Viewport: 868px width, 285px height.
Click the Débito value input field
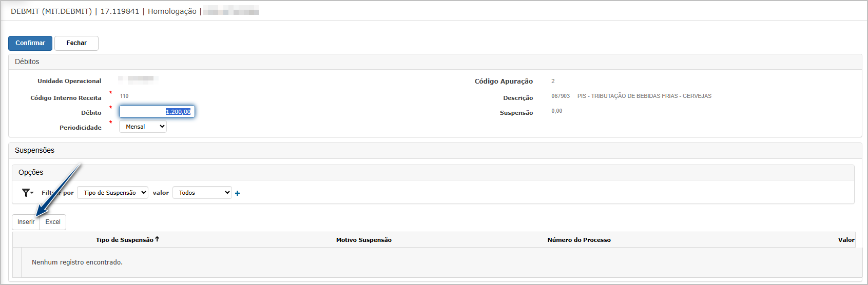(157, 112)
